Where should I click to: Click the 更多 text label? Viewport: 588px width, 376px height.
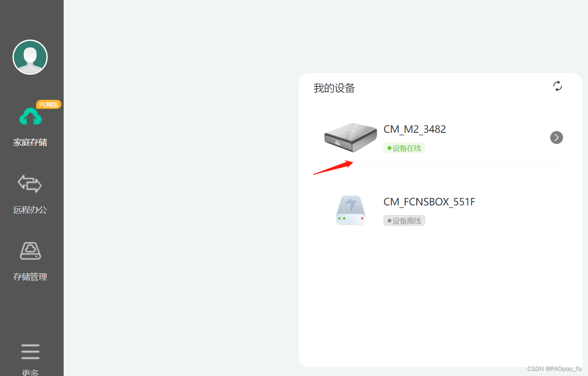pyautogui.click(x=30, y=372)
